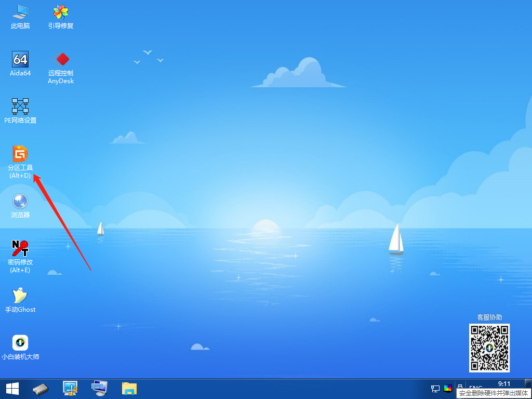Open PE网络设置 network settings
Viewport: 532px width, 399px height.
click(20, 111)
